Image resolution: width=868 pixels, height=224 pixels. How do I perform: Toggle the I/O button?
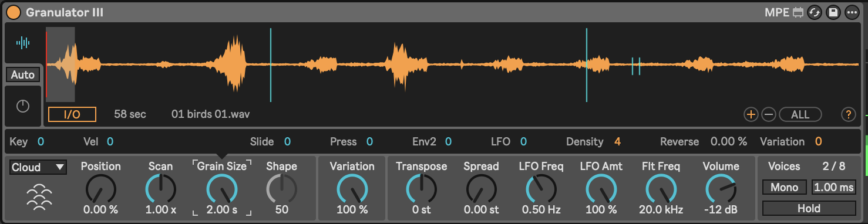click(x=72, y=114)
